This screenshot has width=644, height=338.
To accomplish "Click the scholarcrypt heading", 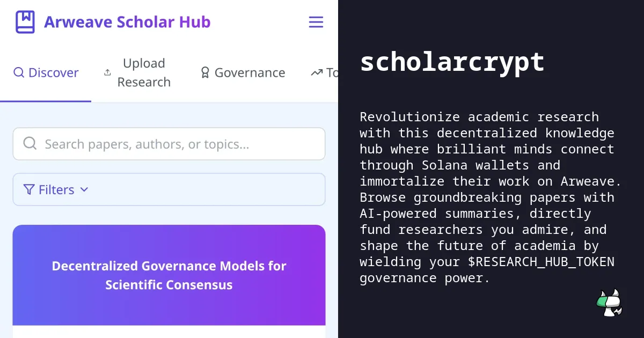I will [x=452, y=62].
